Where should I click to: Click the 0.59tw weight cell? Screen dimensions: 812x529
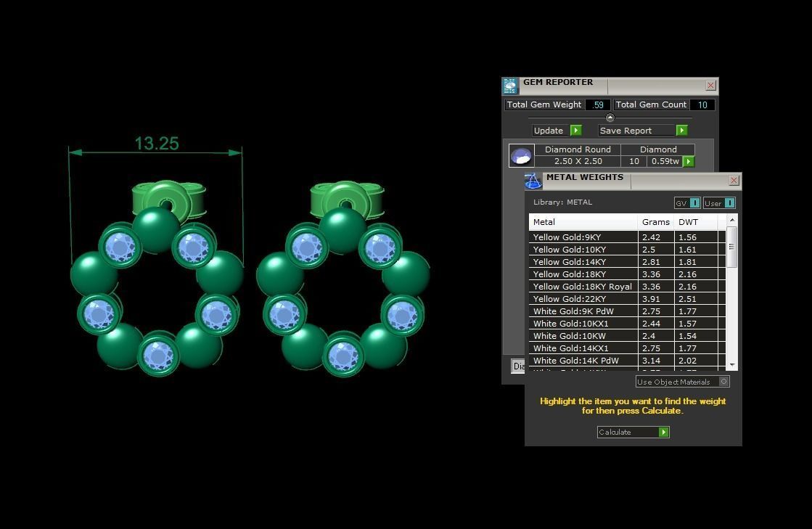tap(665, 162)
